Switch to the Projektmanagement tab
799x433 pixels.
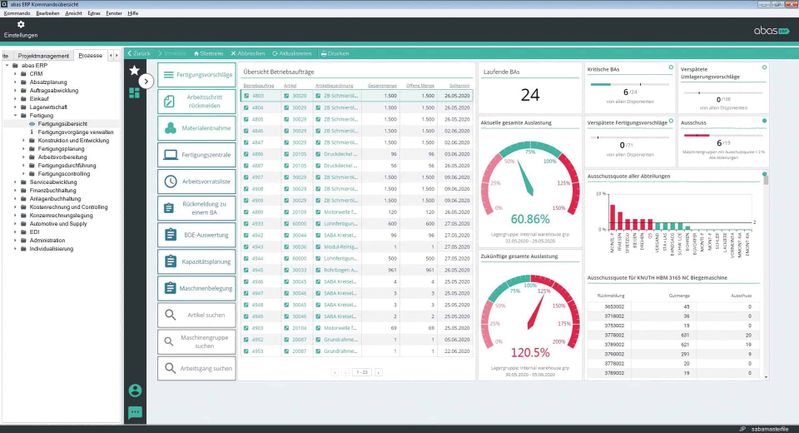coord(43,56)
